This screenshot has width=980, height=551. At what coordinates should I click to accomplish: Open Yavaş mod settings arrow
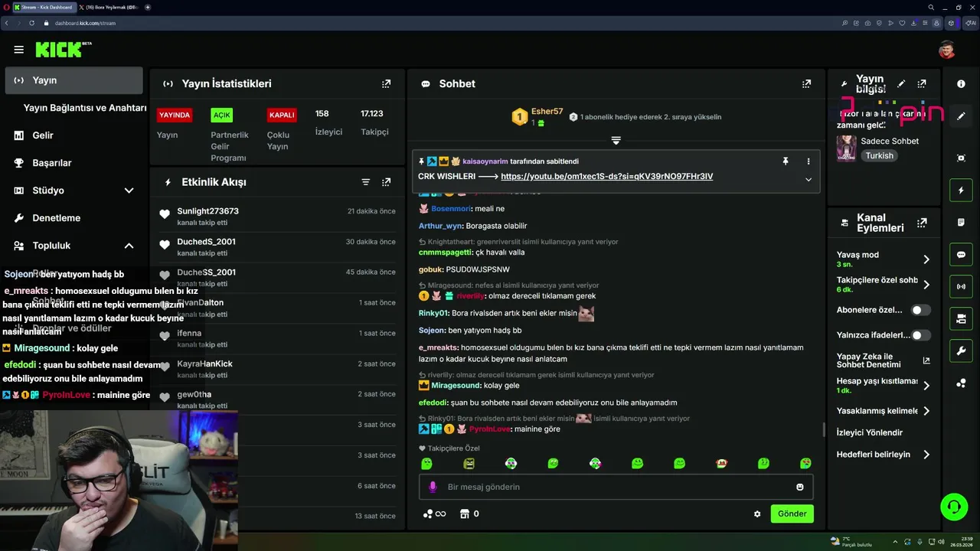[x=926, y=259]
